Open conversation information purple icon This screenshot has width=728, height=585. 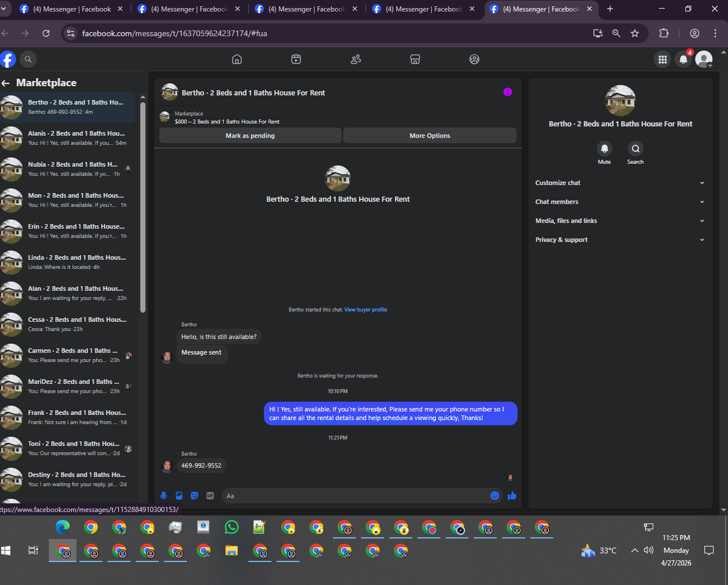(x=508, y=92)
